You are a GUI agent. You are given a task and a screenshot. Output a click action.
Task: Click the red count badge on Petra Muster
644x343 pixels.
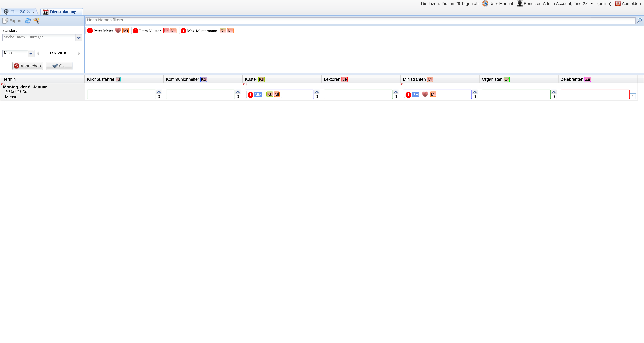coord(136,31)
